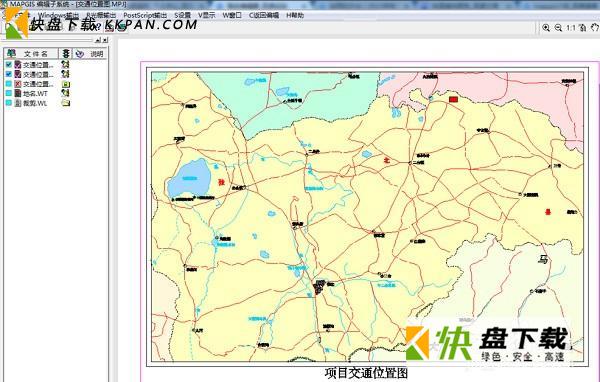
Task: Click the 项目交通位置图 map title
Action: pos(366,373)
